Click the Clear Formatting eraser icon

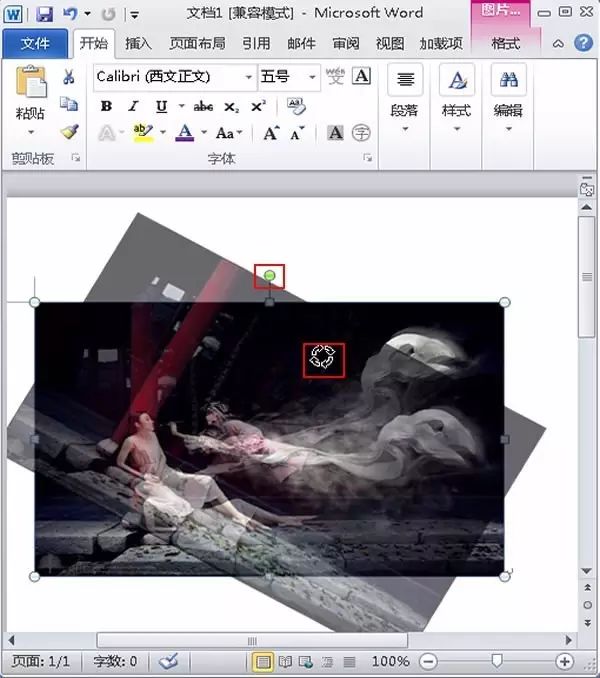(x=296, y=106)
